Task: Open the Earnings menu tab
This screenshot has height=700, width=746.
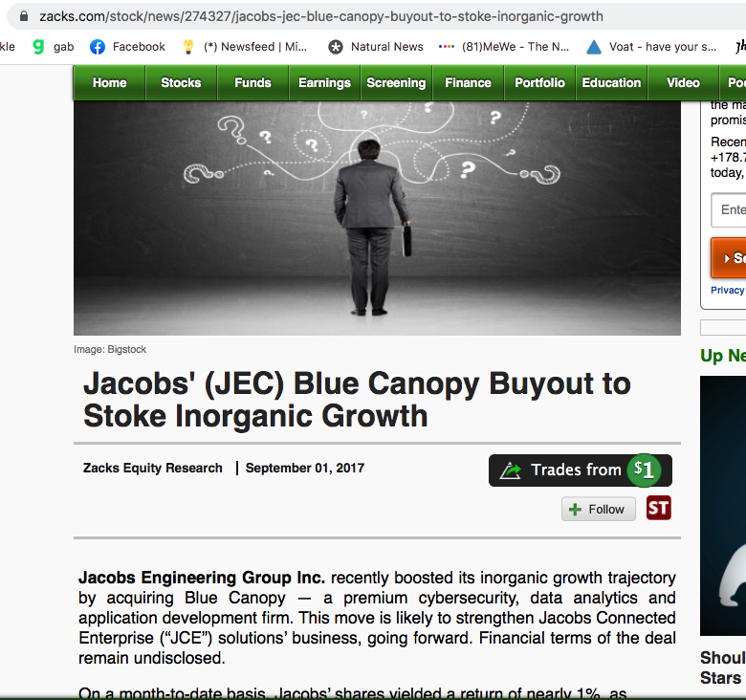Action: point(325,83)
